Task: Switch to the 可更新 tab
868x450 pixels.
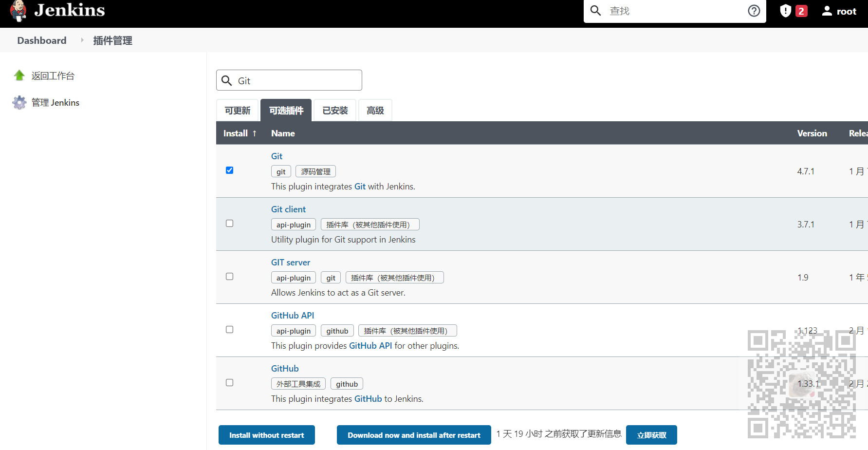Action: point(238,111)
